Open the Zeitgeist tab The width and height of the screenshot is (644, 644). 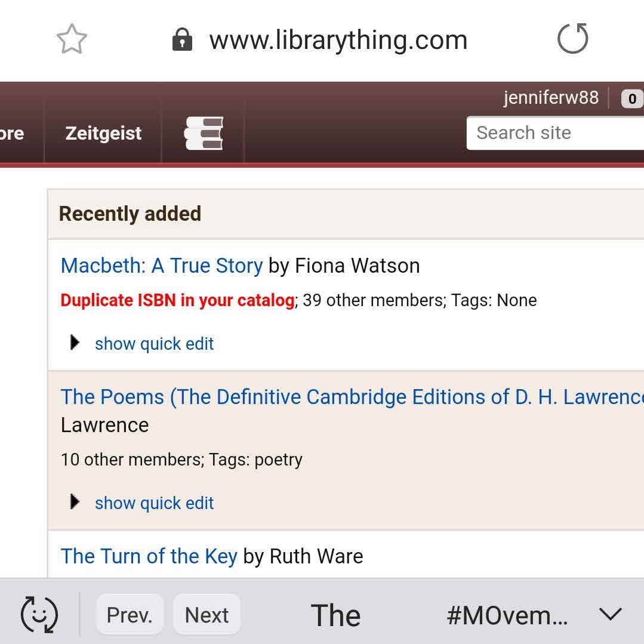(x=103, y=133)
